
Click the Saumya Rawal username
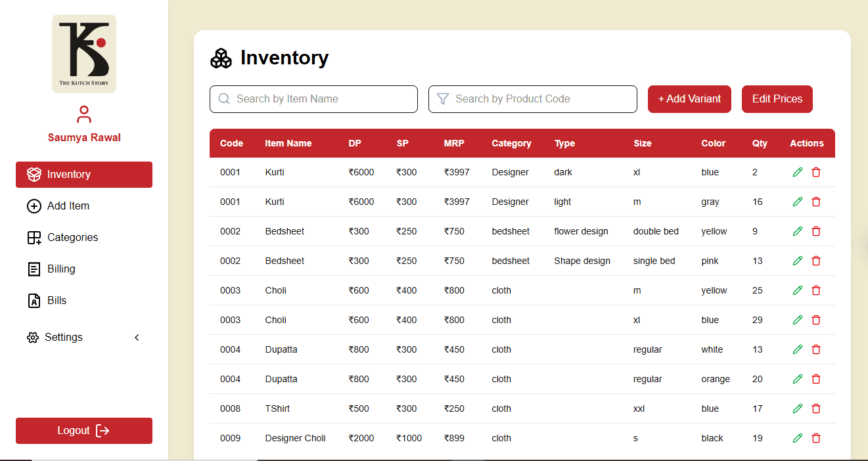84,138
